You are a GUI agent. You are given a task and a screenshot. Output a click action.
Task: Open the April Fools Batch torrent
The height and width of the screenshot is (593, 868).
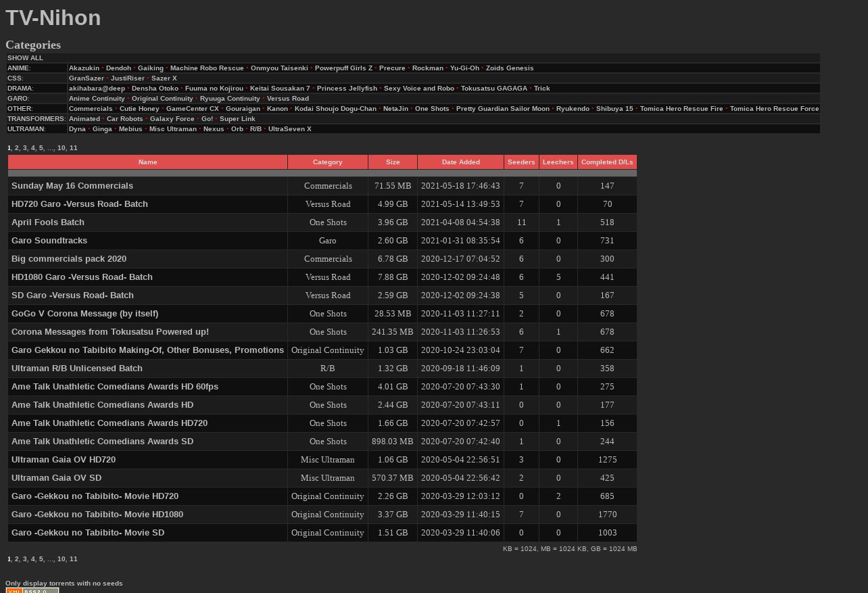point(48,222)
